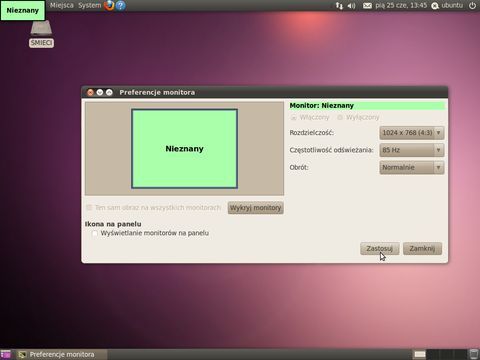The width and height of the screenshot is (480, 360).
Task: Open the ubuntu user menu
Action: (447, 6)
